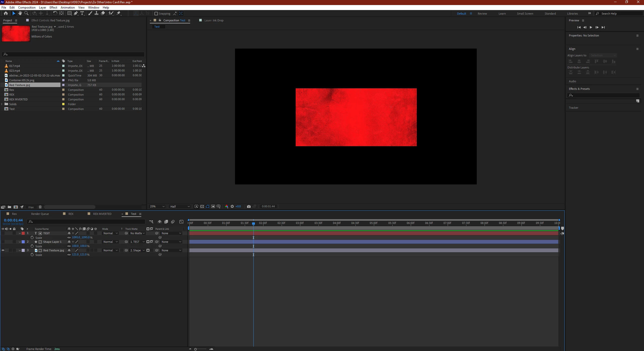This screenshot has width=644, height=351.
Task: Click the red label color of TEST layer
Action: pos(23,233)
